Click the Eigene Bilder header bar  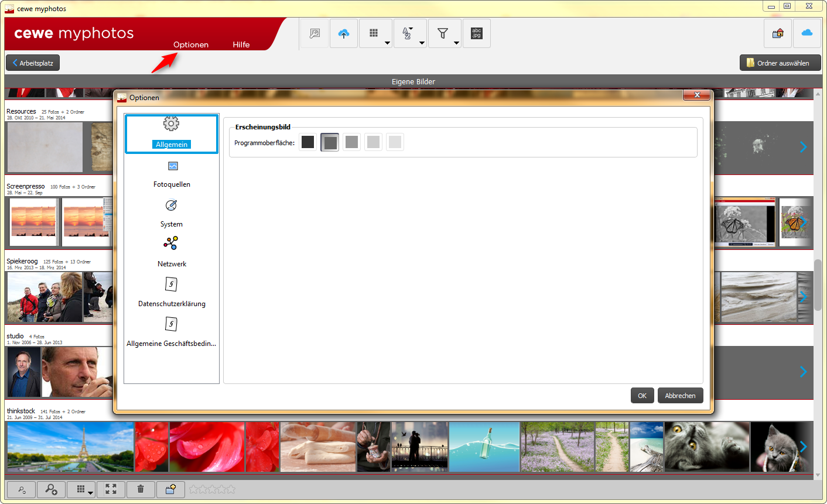(413, 81)
